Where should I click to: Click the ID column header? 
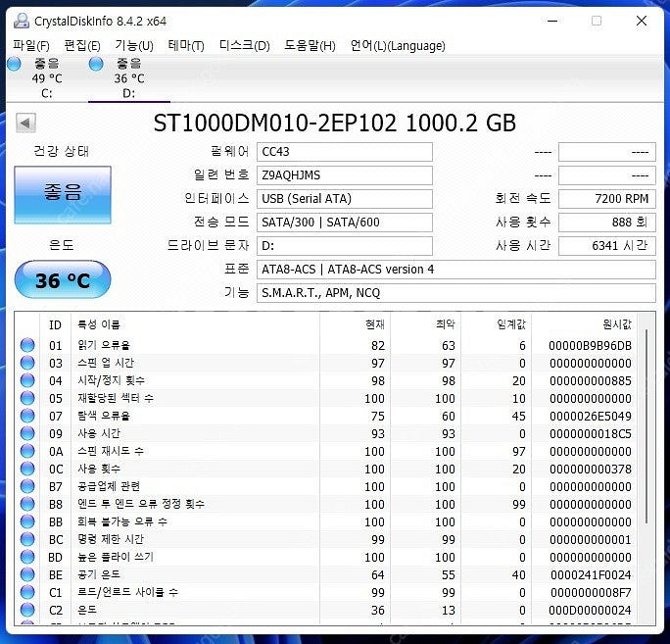point(55,325)
